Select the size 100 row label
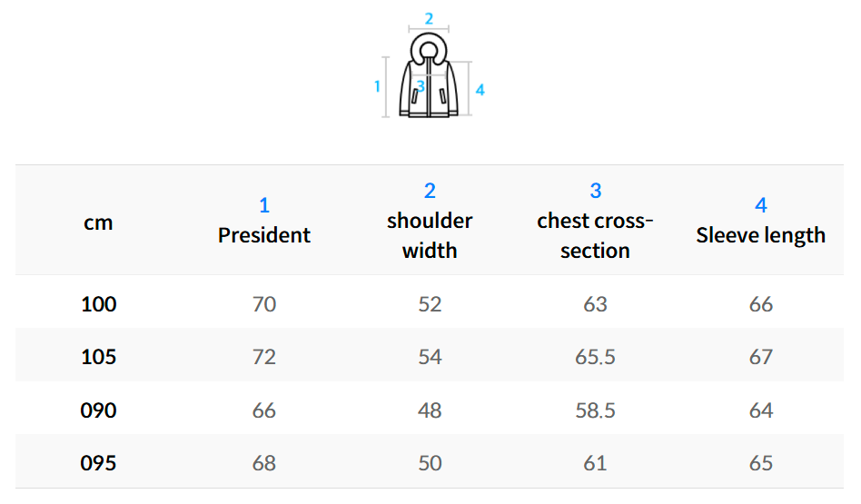Screen dimensions: 861x504 tap(98, 303)
